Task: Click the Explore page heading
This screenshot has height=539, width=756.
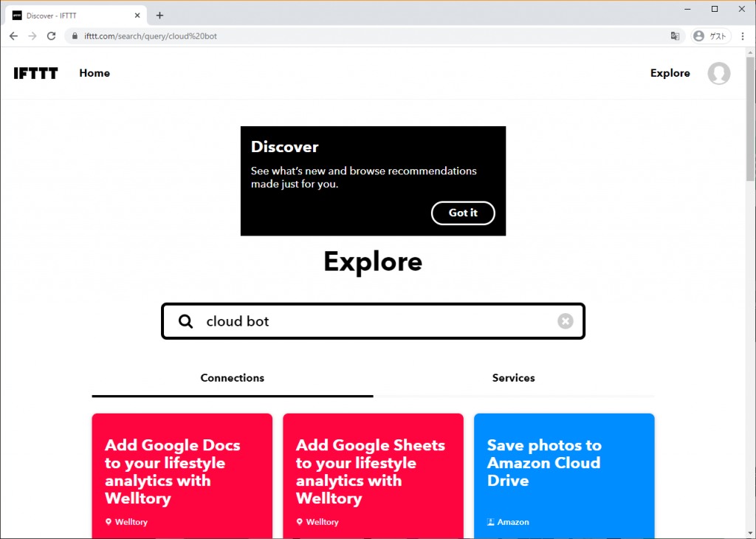Action: pos(373,262)
